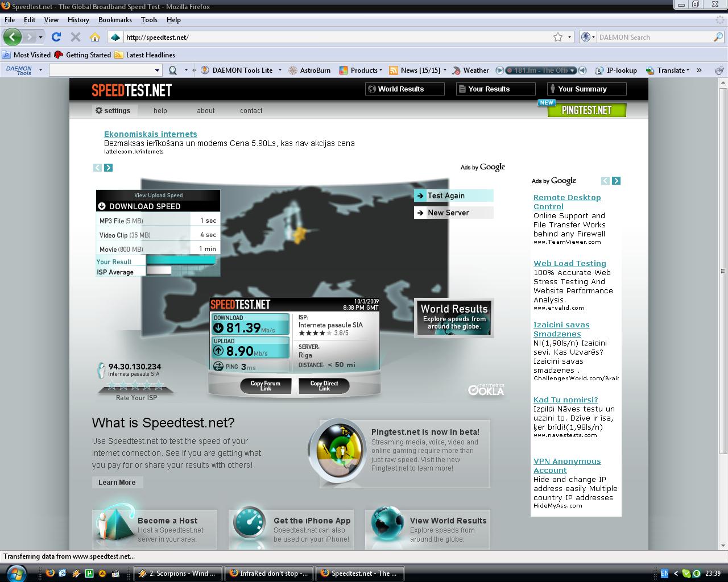The width and height of the screenshot is (728, 582).
Task: Open the View menu
Action: (51, 19)
